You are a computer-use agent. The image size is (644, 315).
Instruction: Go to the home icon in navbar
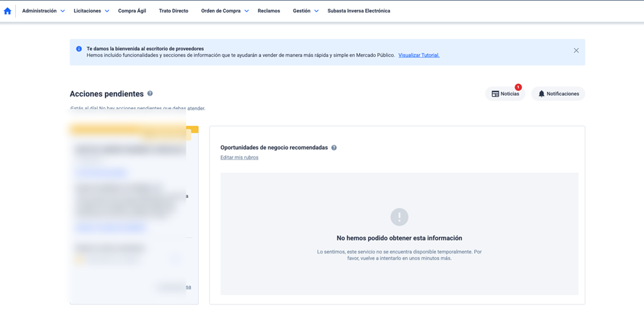[x=7, y=11]
